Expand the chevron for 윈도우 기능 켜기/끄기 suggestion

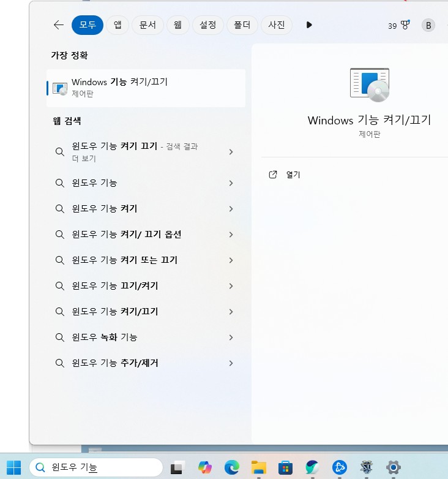point(231,312)
